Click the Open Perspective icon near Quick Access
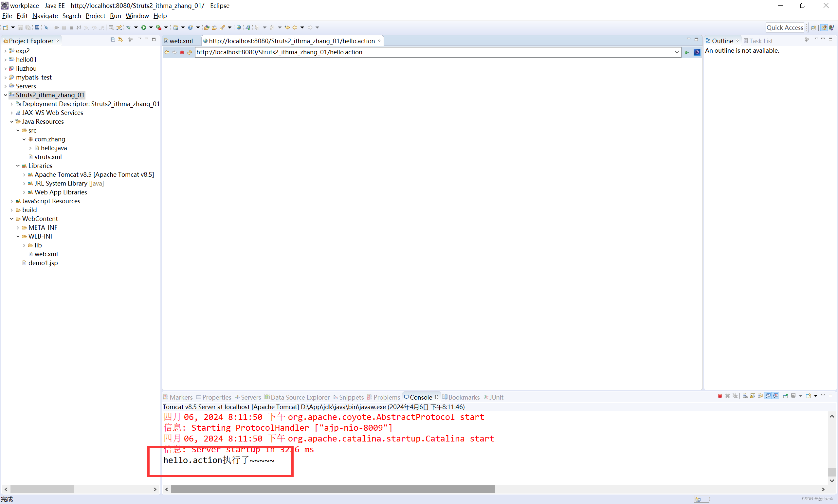 pos(813,28)
